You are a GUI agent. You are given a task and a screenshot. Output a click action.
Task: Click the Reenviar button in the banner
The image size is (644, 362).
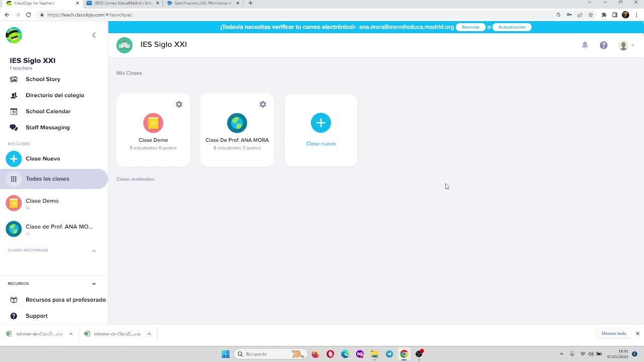470,27
